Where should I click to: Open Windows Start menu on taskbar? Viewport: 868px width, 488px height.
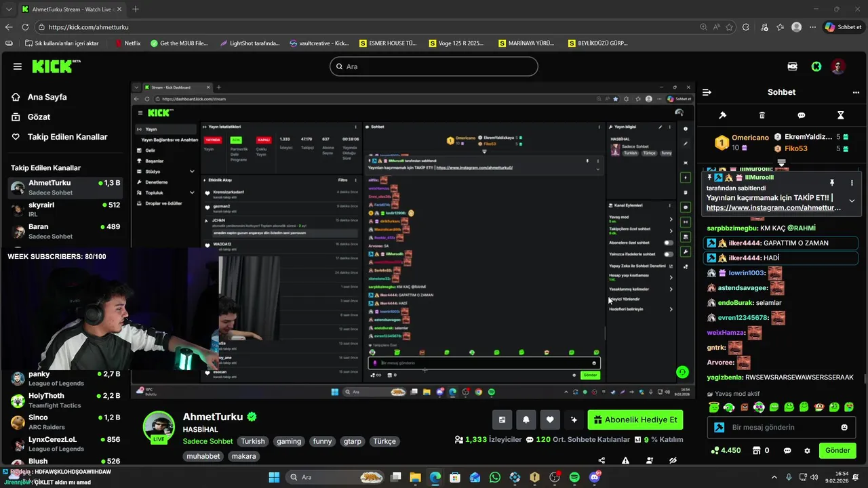274,477
